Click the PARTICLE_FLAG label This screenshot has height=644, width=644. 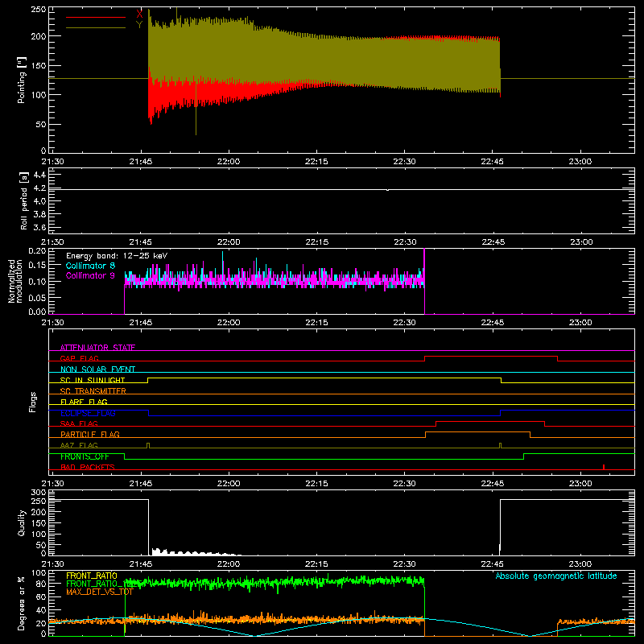tap(90, 434)
